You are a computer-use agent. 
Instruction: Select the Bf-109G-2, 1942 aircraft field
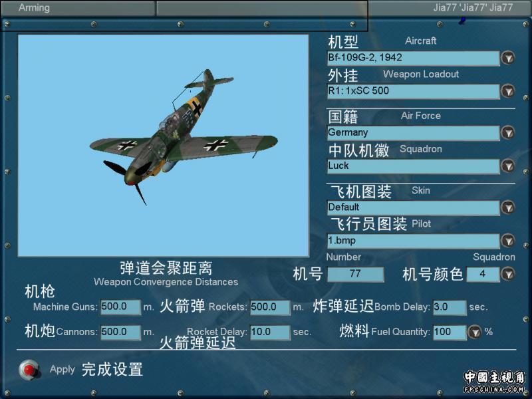point(413,58)
